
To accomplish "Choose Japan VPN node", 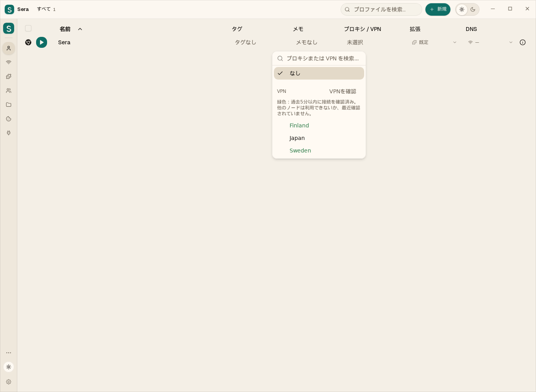I will pyautogui.click(x=319, y=138).
